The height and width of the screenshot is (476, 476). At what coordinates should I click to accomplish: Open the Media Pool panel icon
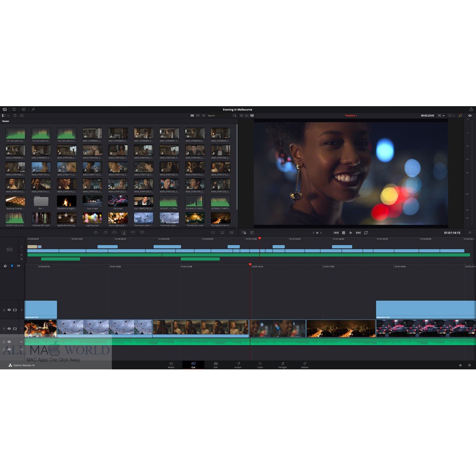point(5,109)
